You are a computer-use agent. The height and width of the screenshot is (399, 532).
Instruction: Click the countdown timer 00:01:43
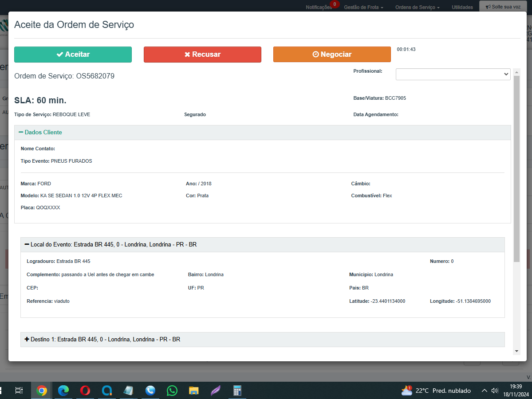[406, 50]
